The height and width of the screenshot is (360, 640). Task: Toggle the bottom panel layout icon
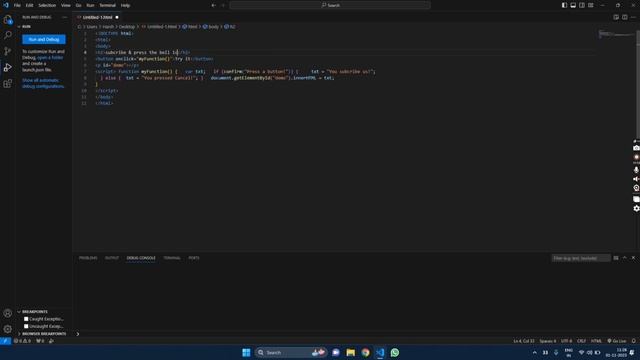[573, 5]
